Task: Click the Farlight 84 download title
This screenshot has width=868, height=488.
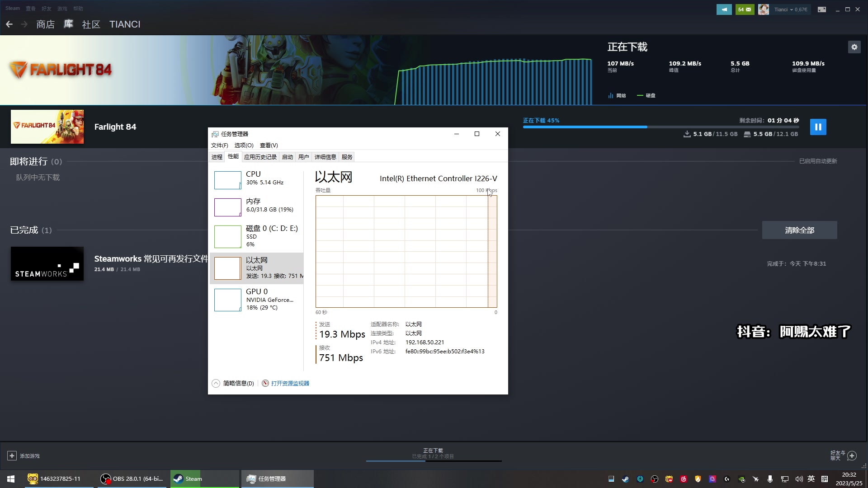Action: pyautogui.click(x=115, y=127)
